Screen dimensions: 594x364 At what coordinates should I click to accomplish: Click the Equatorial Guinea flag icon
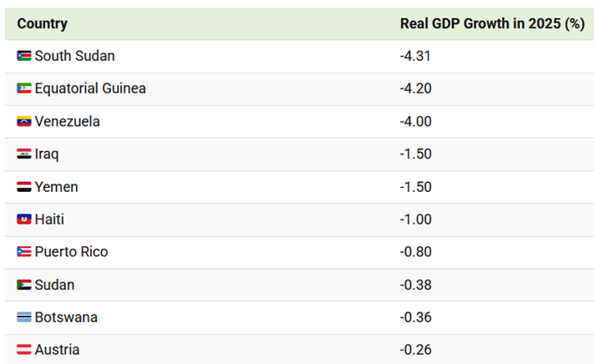tap(24, 88)
